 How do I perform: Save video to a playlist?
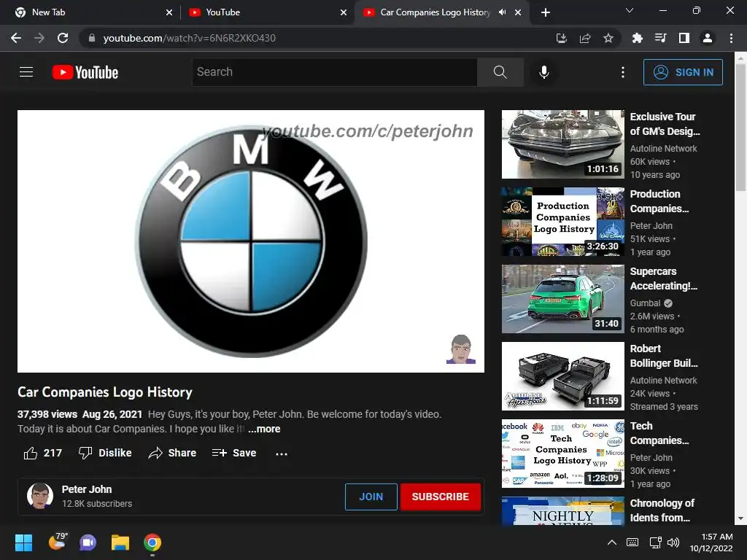point(234,453)
